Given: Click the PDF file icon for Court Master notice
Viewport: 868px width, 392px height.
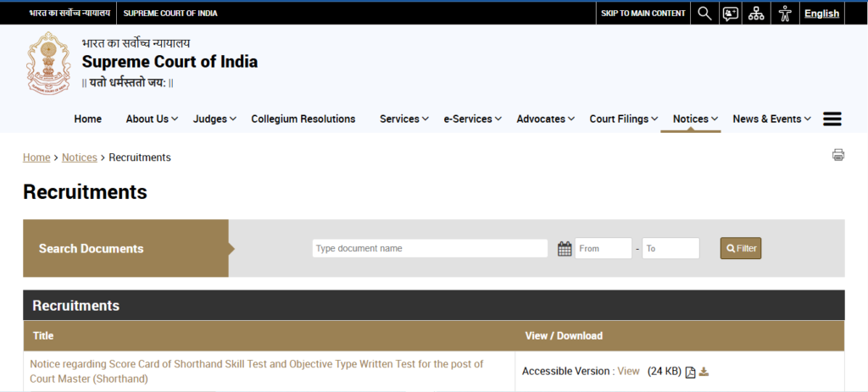Looking at the screenshot, I should 690,372.
